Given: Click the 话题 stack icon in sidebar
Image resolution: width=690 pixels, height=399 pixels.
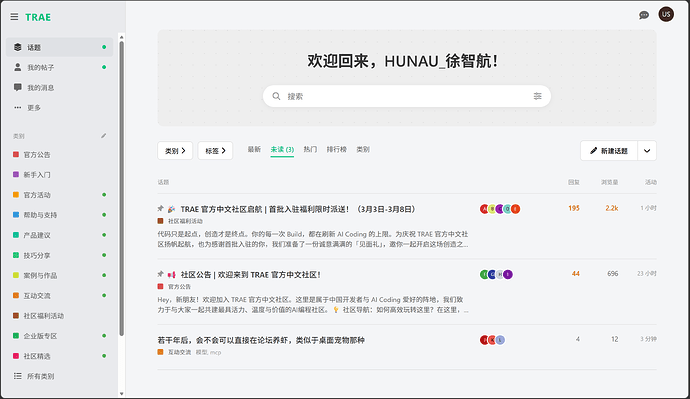Looking at the screenshot, I should pyautogui.click(x=18, y=47).
